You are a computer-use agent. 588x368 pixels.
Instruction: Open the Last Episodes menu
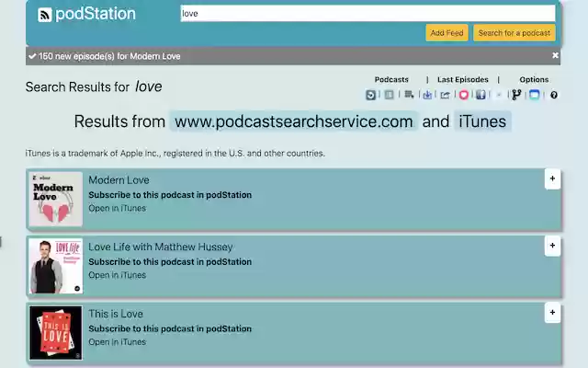tap(463, 80)
